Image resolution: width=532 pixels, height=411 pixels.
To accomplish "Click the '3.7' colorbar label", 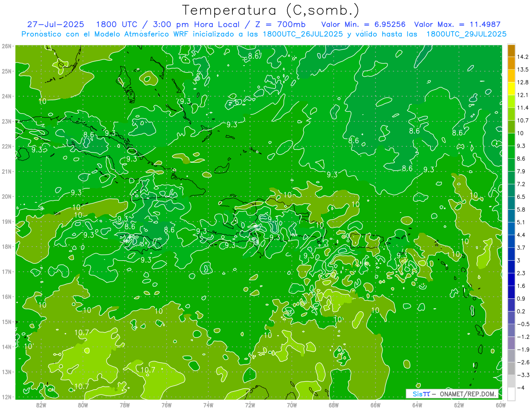I will coord(521,247).
